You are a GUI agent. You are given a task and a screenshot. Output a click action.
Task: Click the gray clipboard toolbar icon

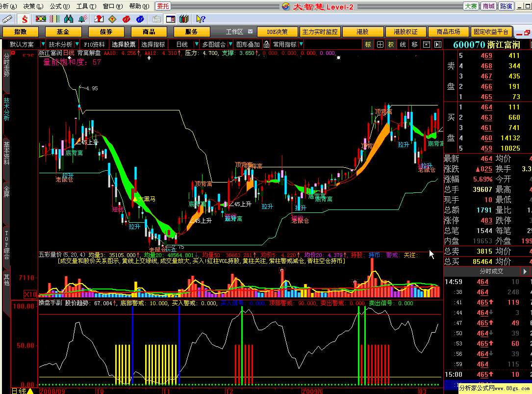pos(156,19)
